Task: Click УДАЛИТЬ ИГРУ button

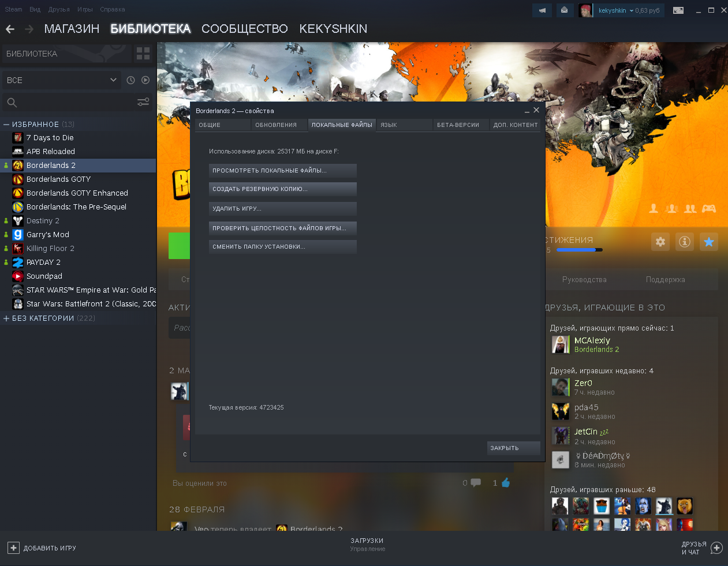Action: tap(283, 209)
